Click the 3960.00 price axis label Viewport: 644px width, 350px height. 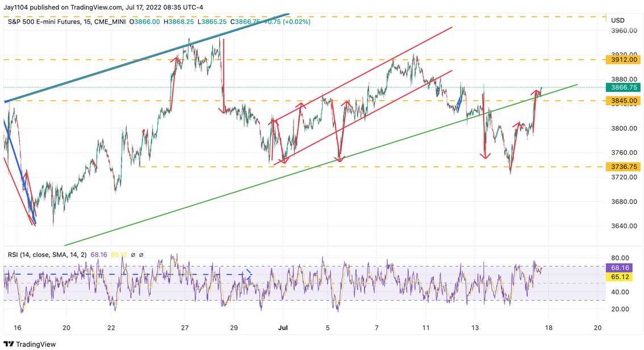tap(624, 31)
